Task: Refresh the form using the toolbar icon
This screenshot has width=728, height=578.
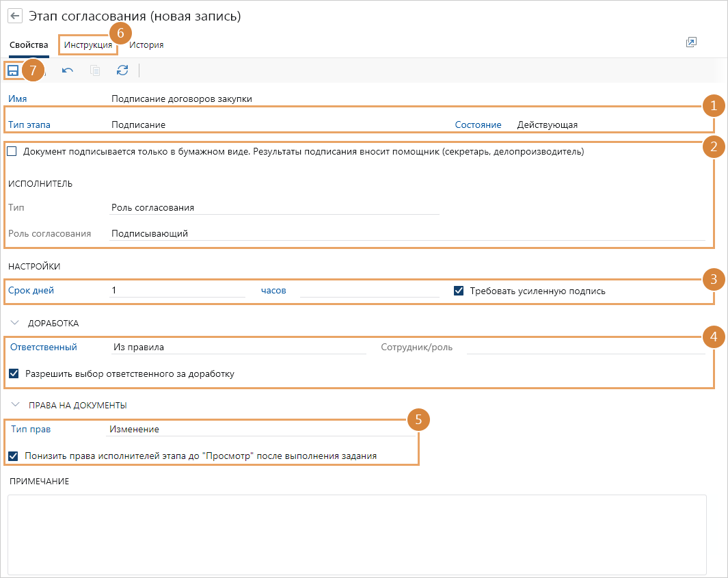Action: pos(122,70)
